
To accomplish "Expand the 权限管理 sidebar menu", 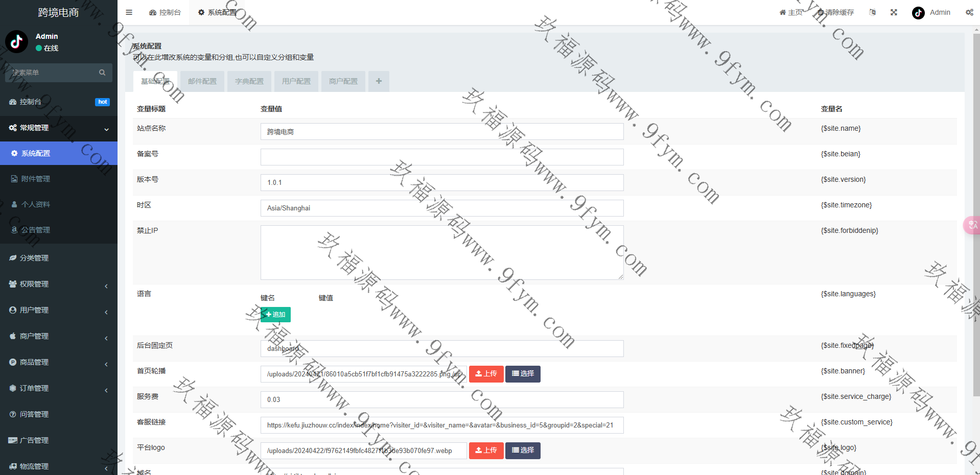I will click(x=59, y=284).
